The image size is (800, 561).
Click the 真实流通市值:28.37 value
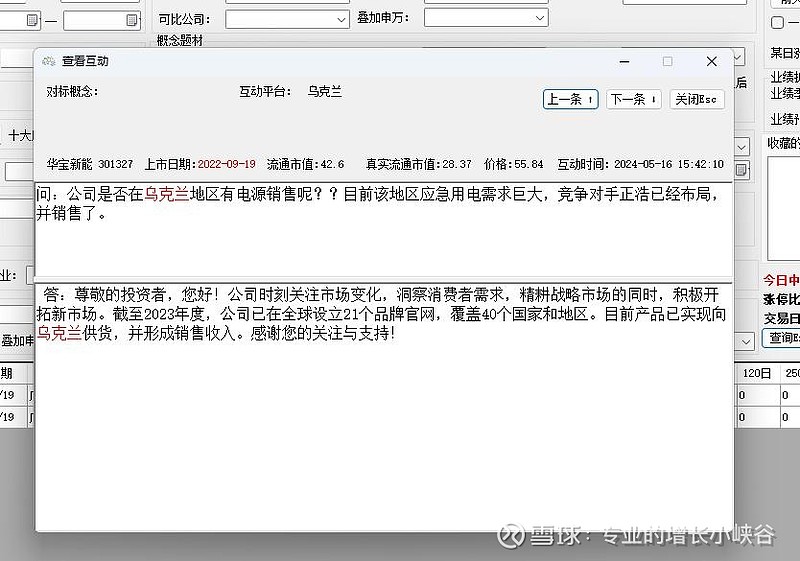(x=419, y=164)
